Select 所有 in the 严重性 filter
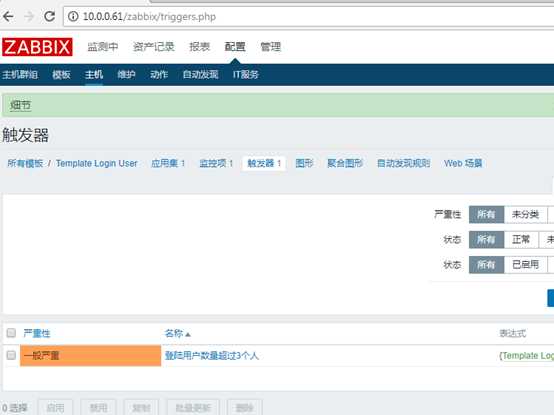Viewport: 554px width, 415px height. pos(486,214)
